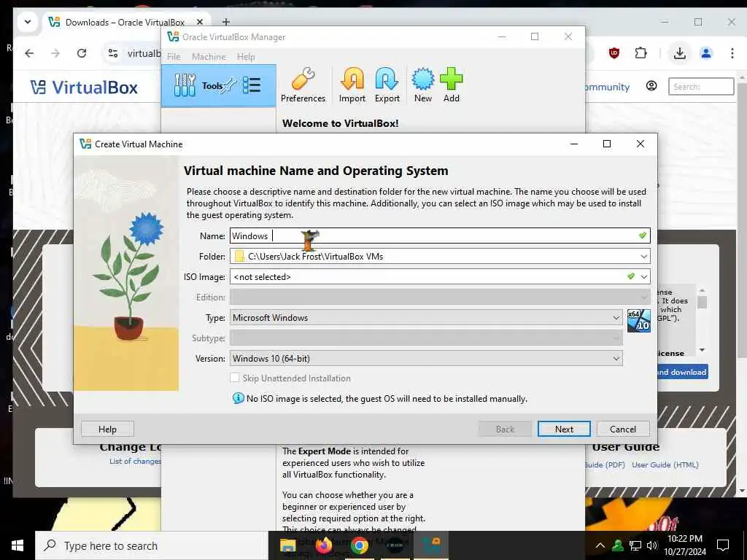Open Preferences in VirtualBox Manager toolbar
Image resolution: width=747 pixels, height=560 pixels.
(303, 86)
